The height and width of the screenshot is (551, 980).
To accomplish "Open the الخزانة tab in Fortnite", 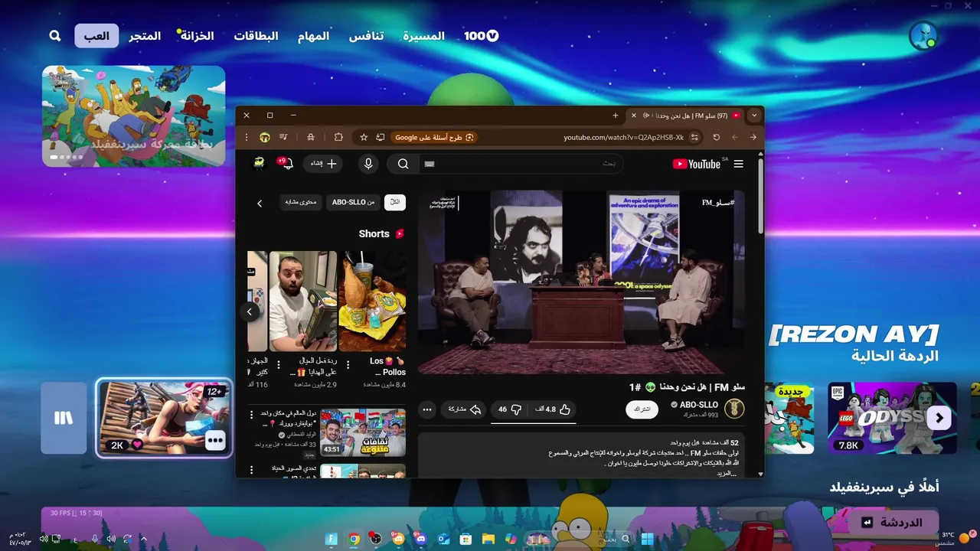I will (197, 36).
